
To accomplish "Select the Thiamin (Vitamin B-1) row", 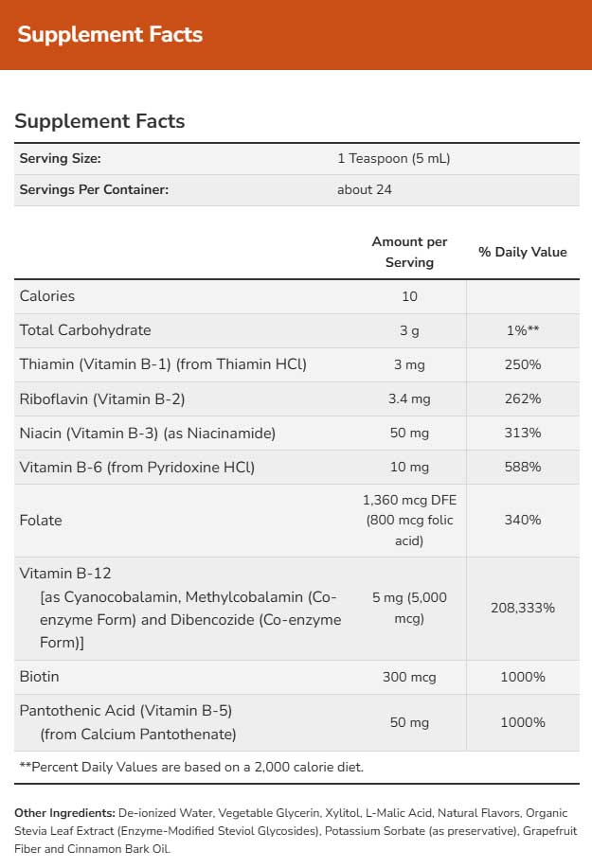I will point(296,364).
